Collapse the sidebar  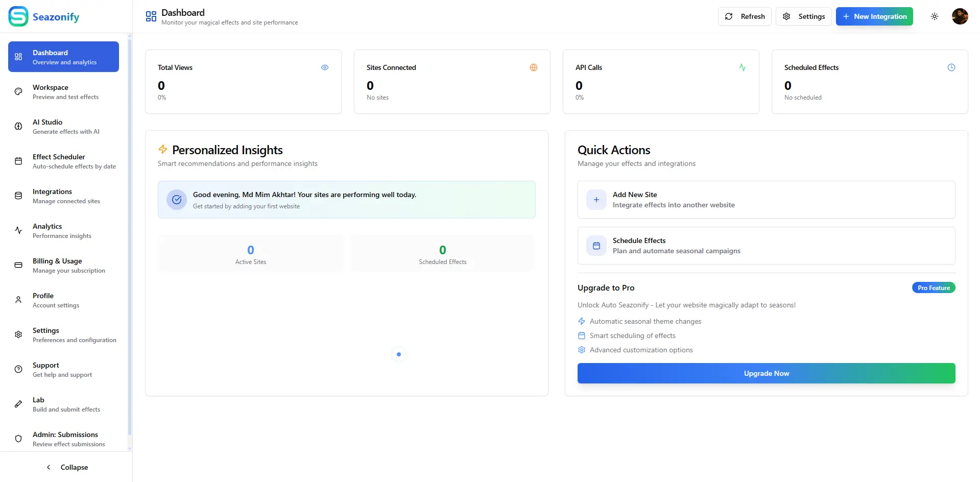click(66, 467)
